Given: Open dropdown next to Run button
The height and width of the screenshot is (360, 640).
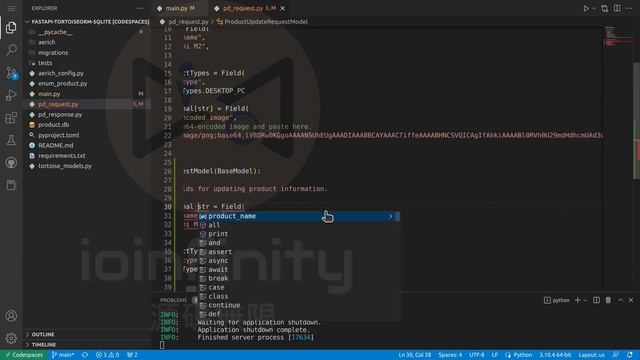Looking at the screenshot, I should click(594, 8).
